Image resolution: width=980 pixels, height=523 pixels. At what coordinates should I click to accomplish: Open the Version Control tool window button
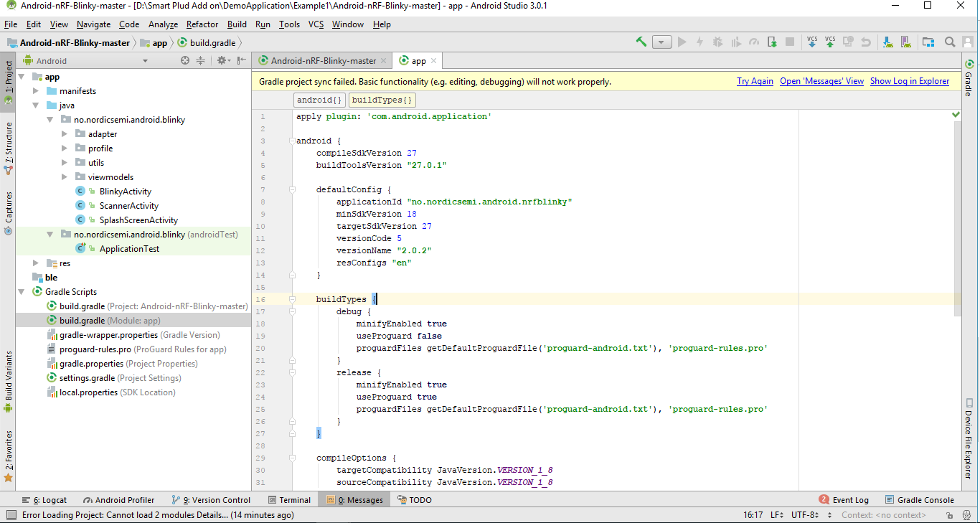tap(212, 500)
